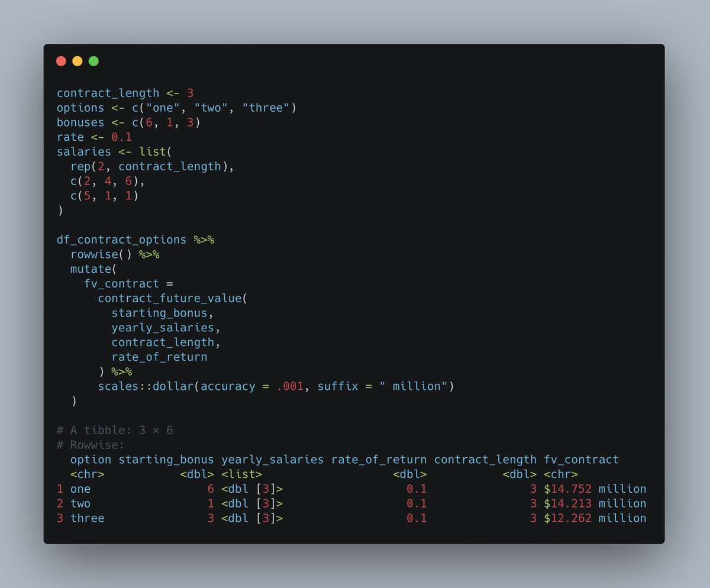This screenshot has height=588, width=710.
Task: Click starting bonus value 1 in row two
Action: point(211,503)
